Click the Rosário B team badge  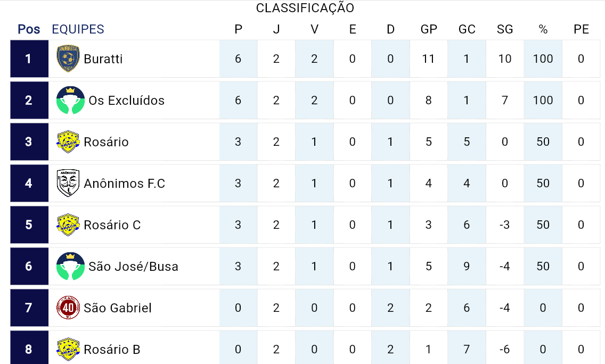(68, 349)
